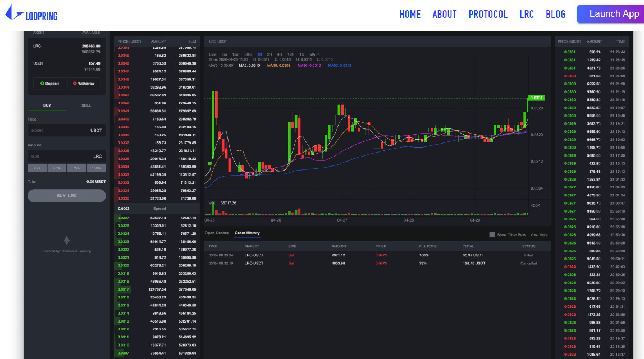Open the PROTOCOL menu item
644x359 pixels.
pos(488,15)
